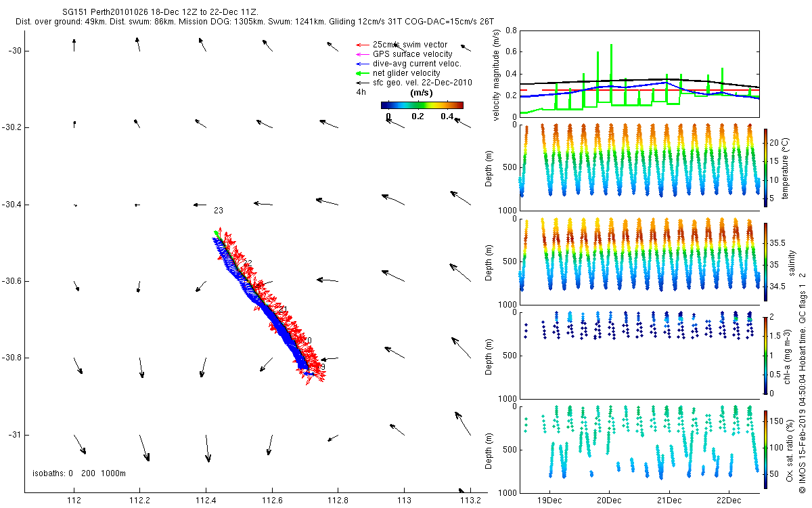
Task: Click the -30.4 latitude tick label
Action: pos(14,205)
